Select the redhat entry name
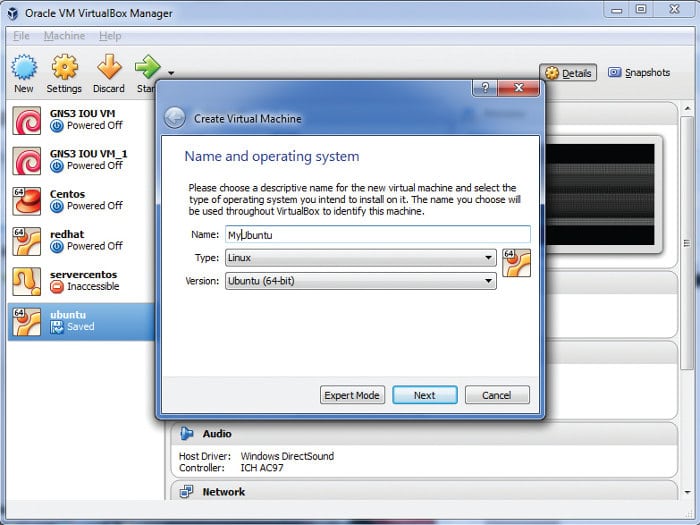The height and width of the screenshot is (525, 700). [x=67, y=234]
